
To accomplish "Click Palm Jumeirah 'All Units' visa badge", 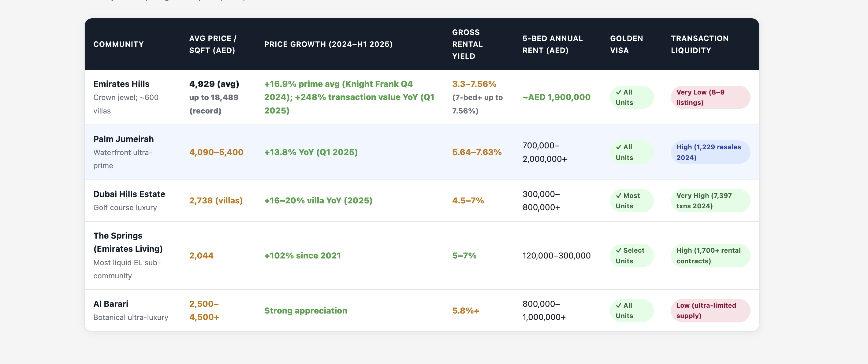I will [x=631, y=152].
